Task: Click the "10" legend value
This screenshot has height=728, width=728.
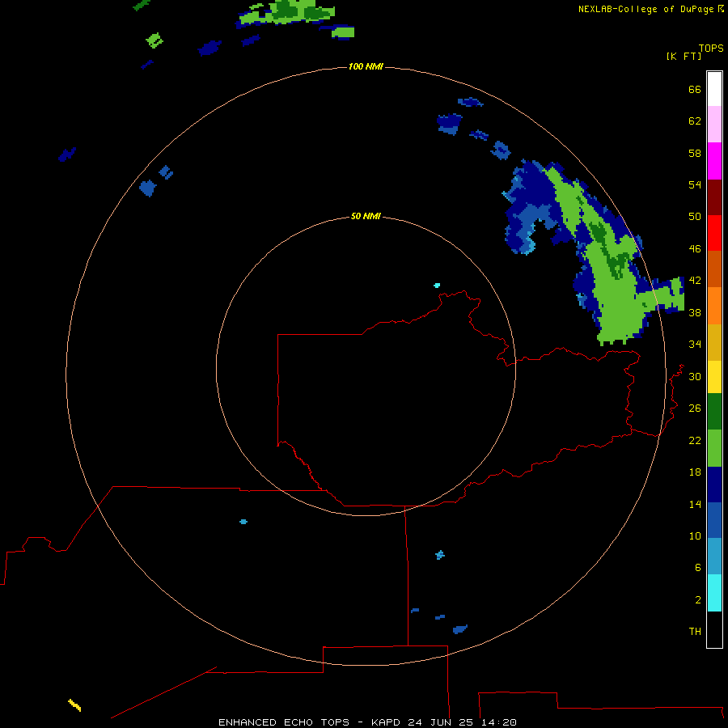Action: (x=695, y=536)
